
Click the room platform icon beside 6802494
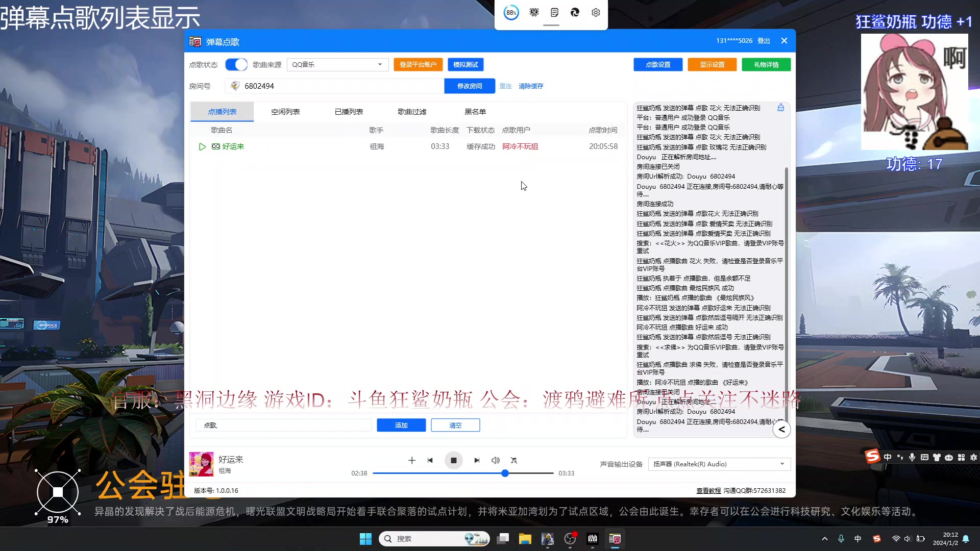click(235, 86)
